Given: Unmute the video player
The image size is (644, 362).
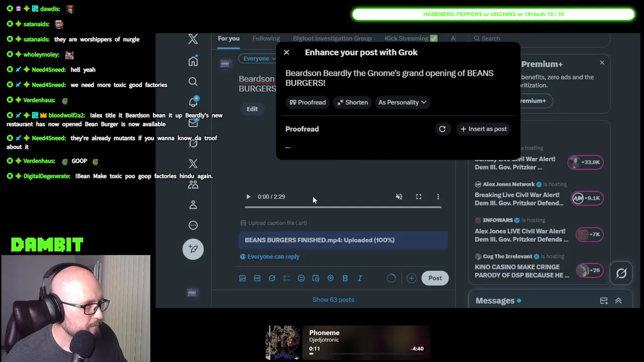Looking at the screenshot, I should pyautogui.click(x=399, y=197).
